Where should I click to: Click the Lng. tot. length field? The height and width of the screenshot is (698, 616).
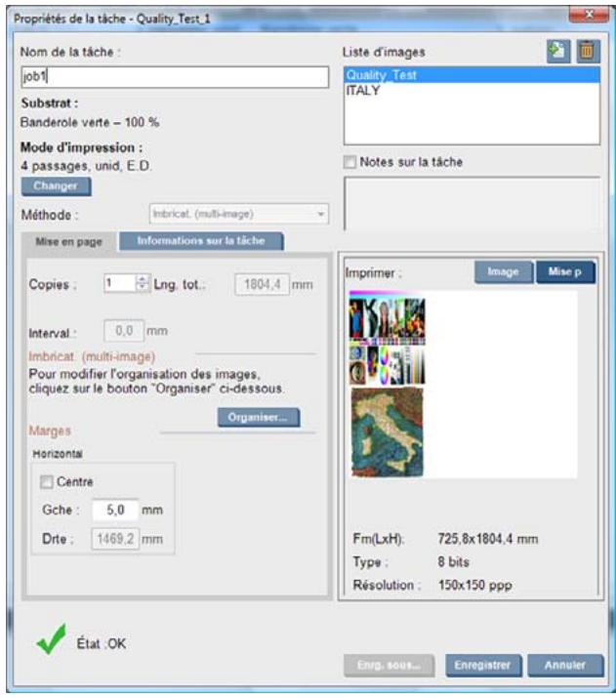click(263, 284)
